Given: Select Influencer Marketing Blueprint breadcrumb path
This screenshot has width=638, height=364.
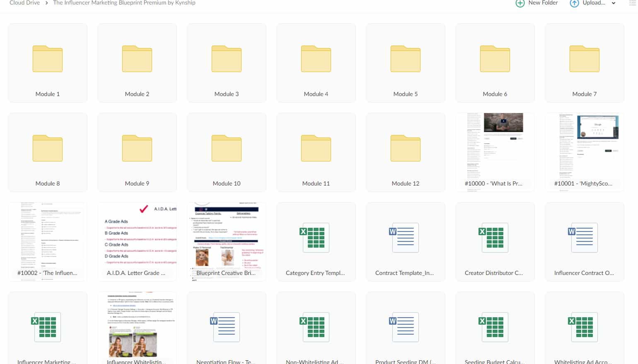Looking at the screenshot, I should pos(124,3).
